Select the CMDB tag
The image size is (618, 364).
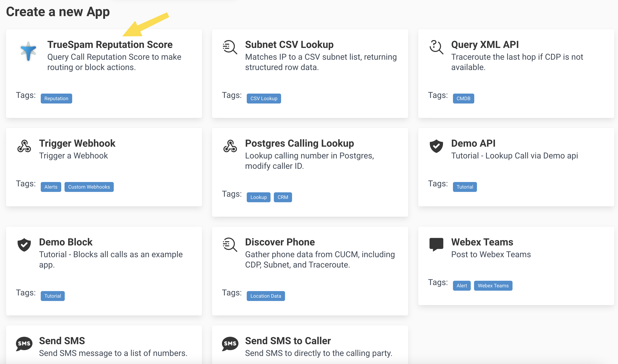coord(463,98)
